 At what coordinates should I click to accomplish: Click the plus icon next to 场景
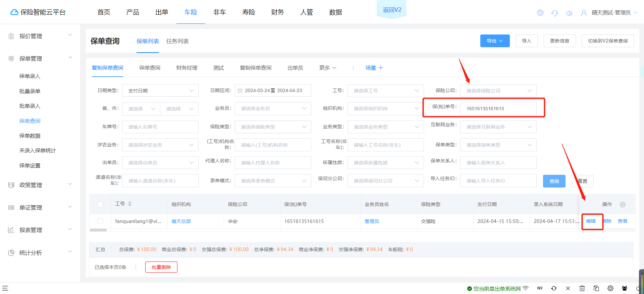381,68
